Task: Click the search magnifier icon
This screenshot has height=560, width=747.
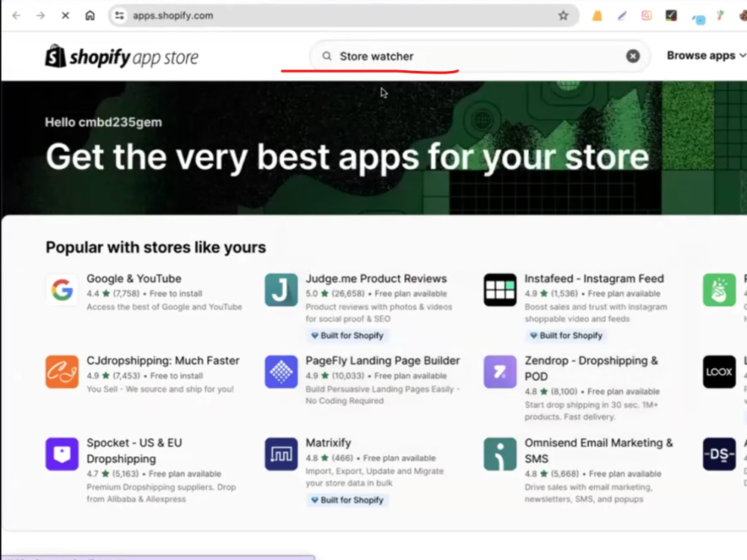Action: coord(327,56)
